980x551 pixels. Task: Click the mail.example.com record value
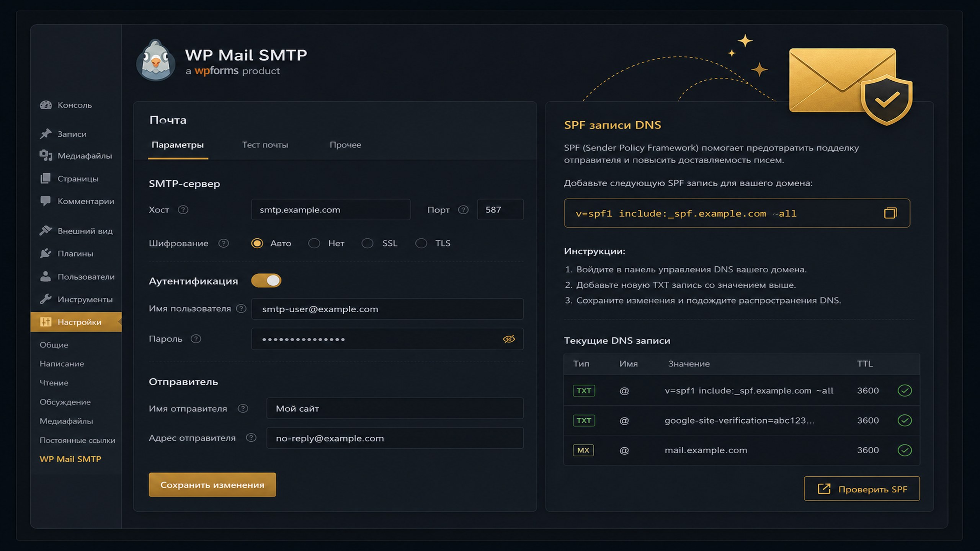click(706, 450)
